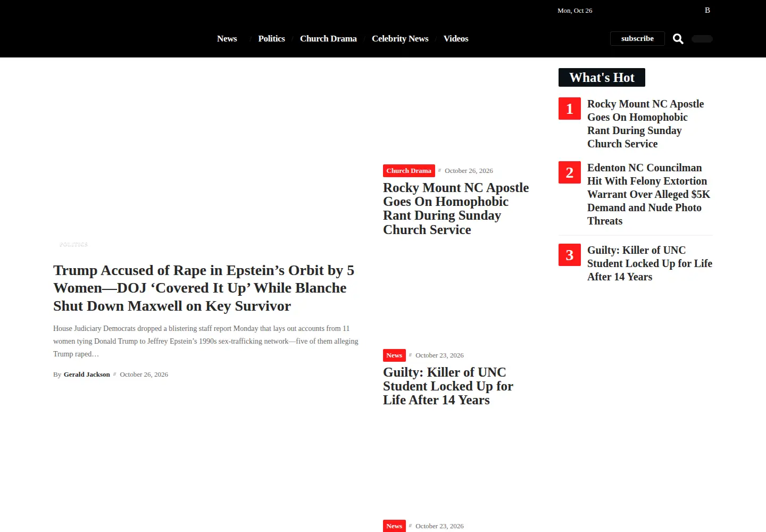This screenshot has height=532, width=766.
Task: Open the Videos nav link
Action: tap(456, 39)
